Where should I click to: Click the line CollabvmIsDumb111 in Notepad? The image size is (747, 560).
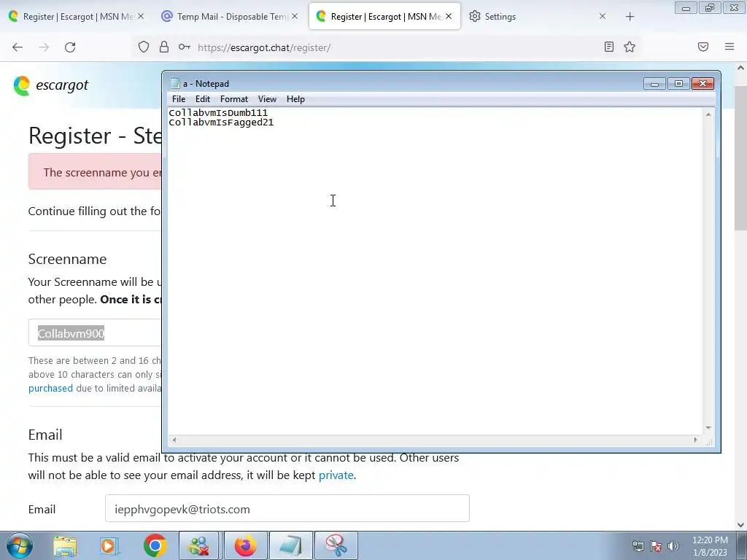click(218, 113)
